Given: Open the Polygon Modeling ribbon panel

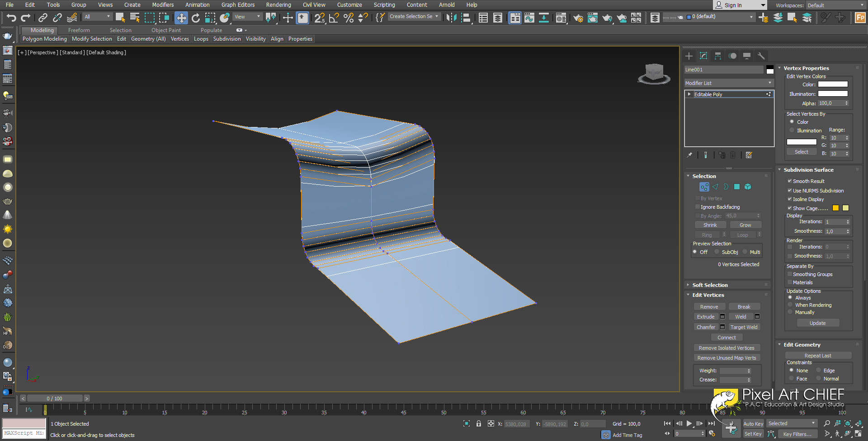Looking at the screenshot, I should click(45, 39).
